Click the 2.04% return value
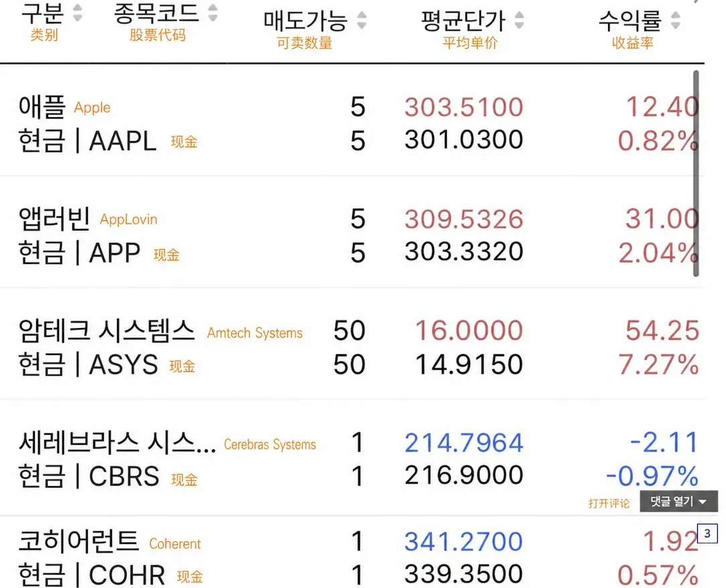726x588 pixels. (658, 253)
